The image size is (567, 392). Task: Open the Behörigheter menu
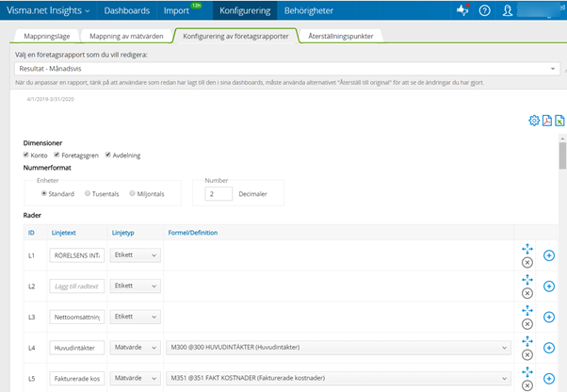(x=308, y=10)
